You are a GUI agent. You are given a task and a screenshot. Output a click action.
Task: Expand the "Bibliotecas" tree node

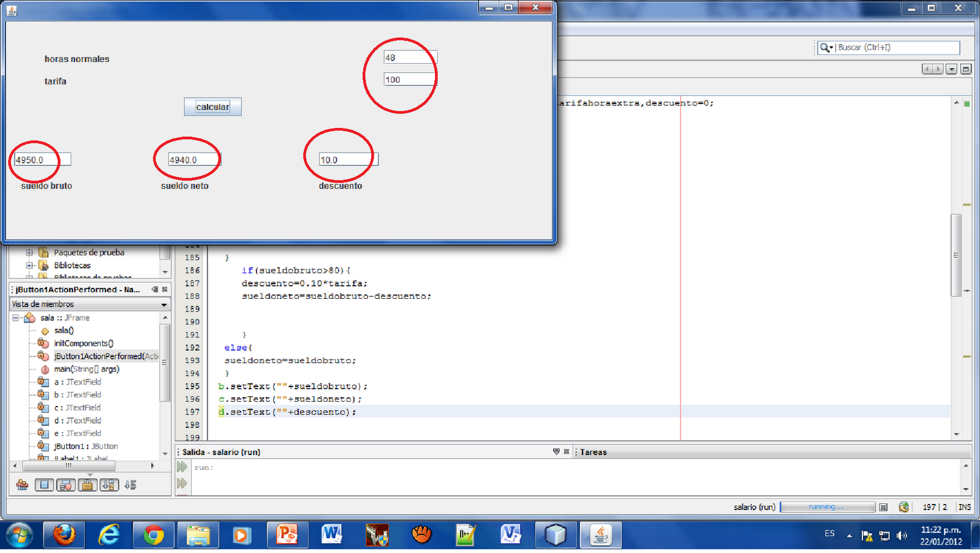[29, 265]
